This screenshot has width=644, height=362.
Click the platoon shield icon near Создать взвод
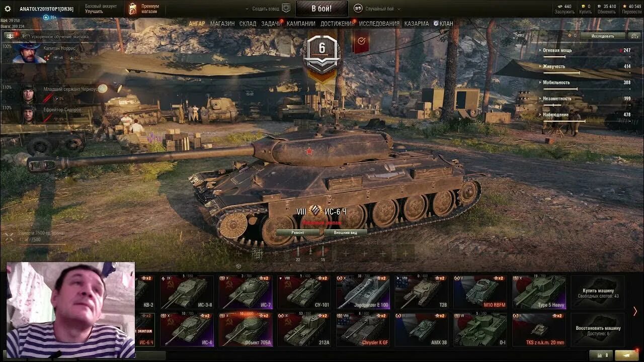[286, 8]
